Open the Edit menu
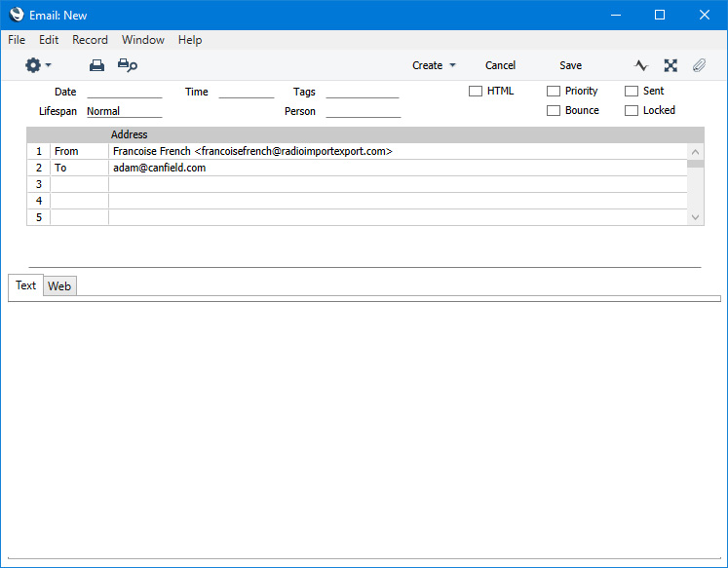Image resolution: width=728 pixels, height=568 pixels. (49, 40)
